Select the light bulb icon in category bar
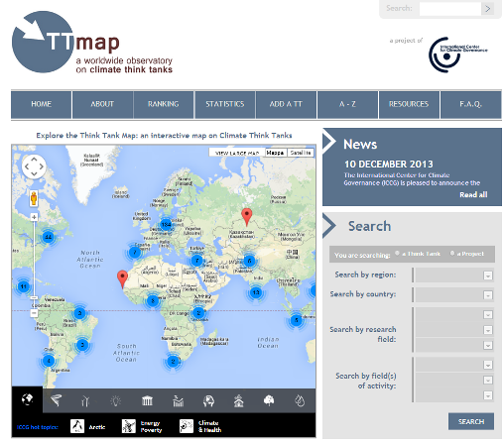Viewport: 504px width, 442px height. 115,401
